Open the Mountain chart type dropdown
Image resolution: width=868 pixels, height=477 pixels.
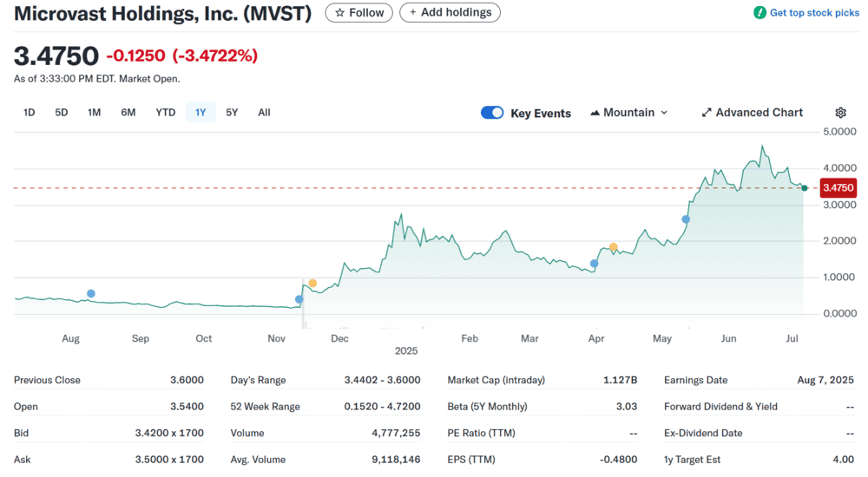click(628, 113)
